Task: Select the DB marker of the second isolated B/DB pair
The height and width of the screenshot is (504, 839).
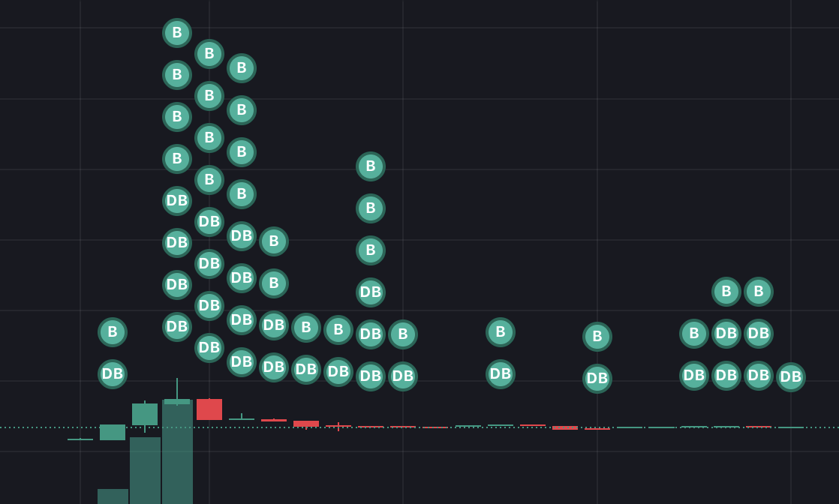Action: click(x=597, y=378)
